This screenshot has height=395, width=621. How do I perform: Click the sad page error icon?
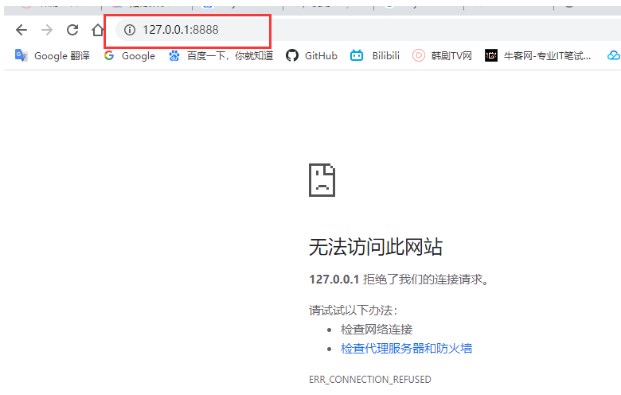[x=322, y=180]
